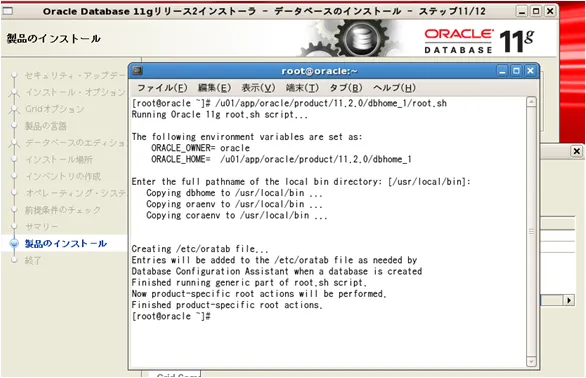The height and width of the screenshot is (378, 586).
Task: Click 'Copying coraenv to /usr/local/bin' line
Action: click(237, 215)
